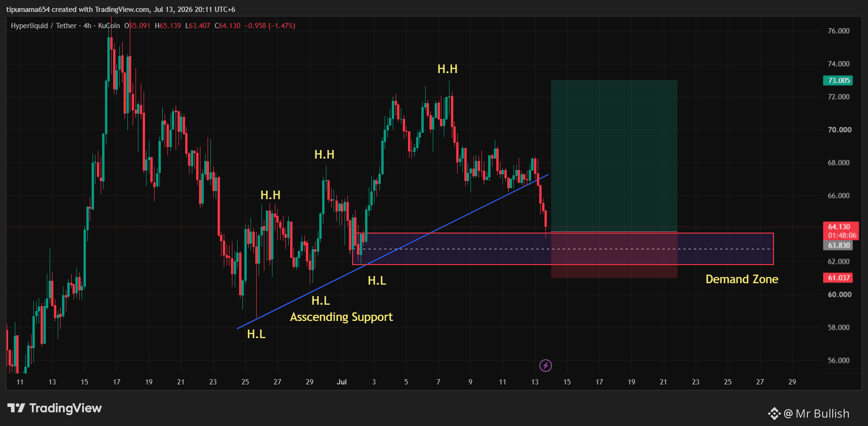868x426 pixels.
Task: Select the green 73.005 target price label
Action: [838, 81]
